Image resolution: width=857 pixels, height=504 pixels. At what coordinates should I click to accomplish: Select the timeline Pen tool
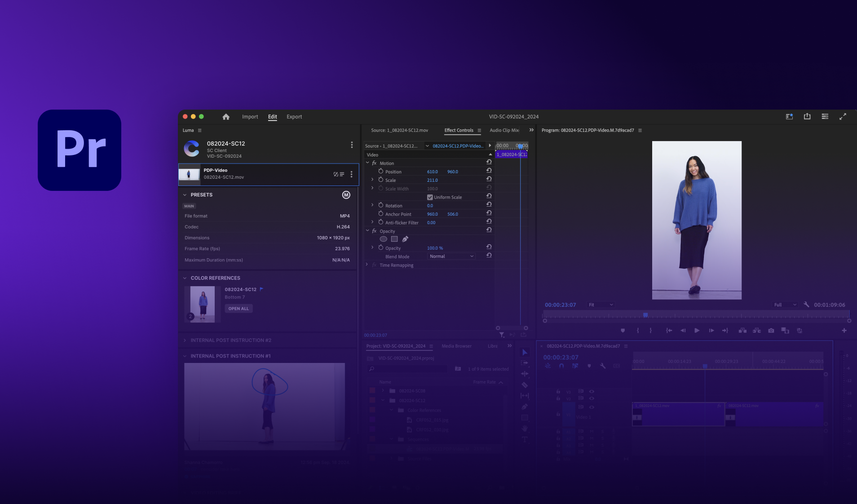524,407
